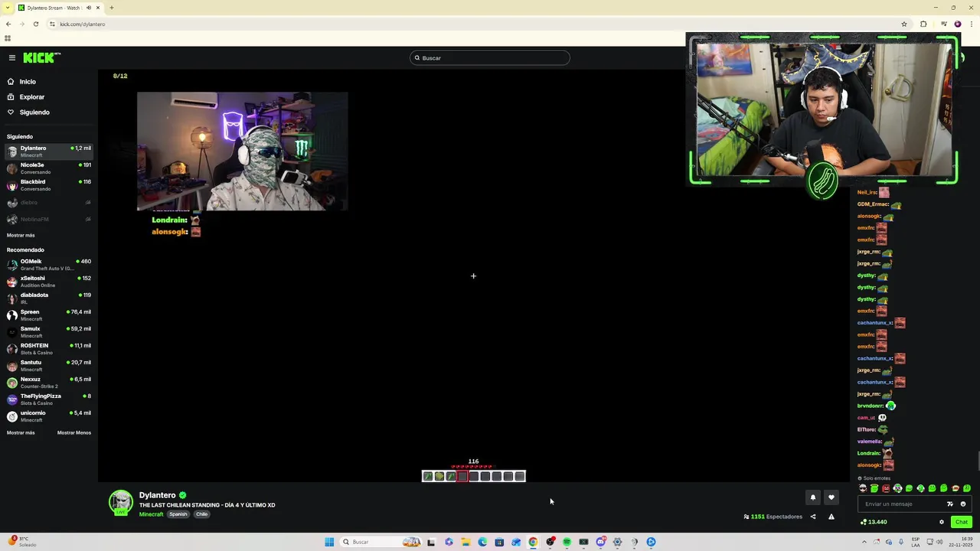Expand recommended list with Mostrar más
The height and width of the screenshot is (551, 980).
(21, 432)
